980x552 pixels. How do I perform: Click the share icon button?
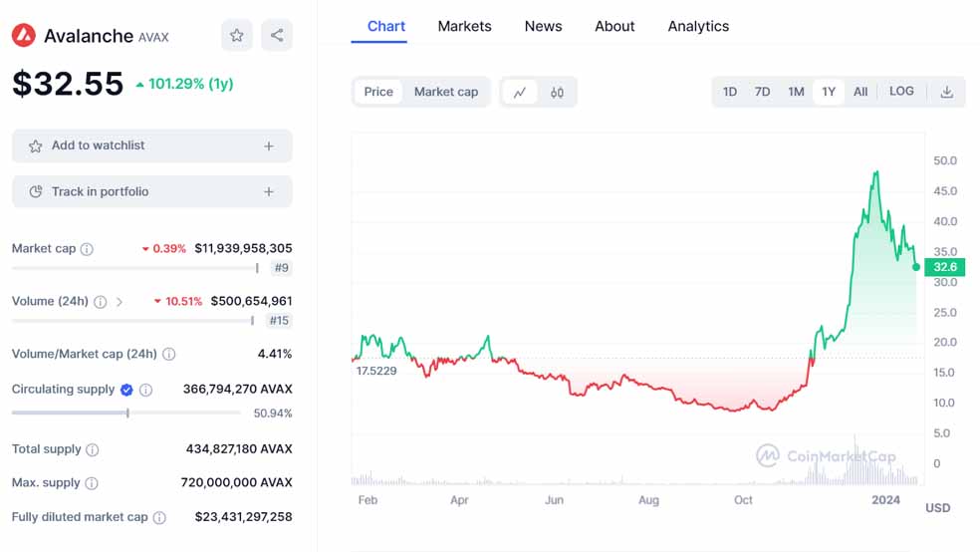pyautogui.click(x=277, y=36)
